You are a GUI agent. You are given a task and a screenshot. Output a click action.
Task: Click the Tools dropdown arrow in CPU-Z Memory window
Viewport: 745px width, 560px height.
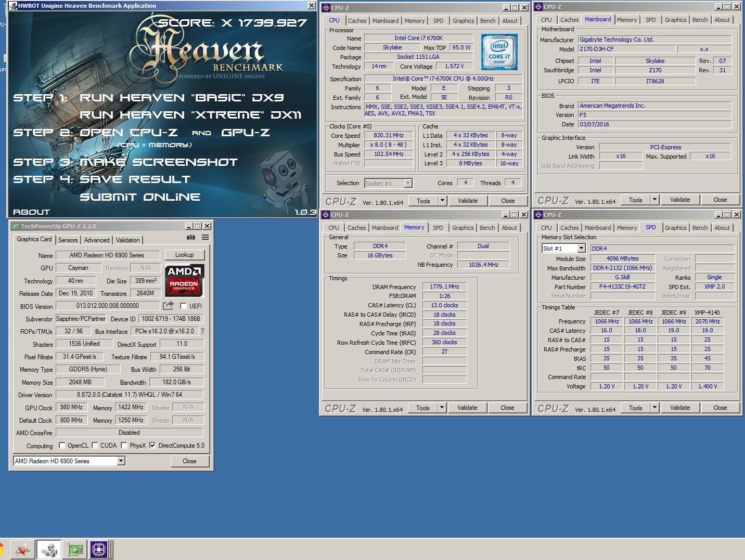pos(442,408)
